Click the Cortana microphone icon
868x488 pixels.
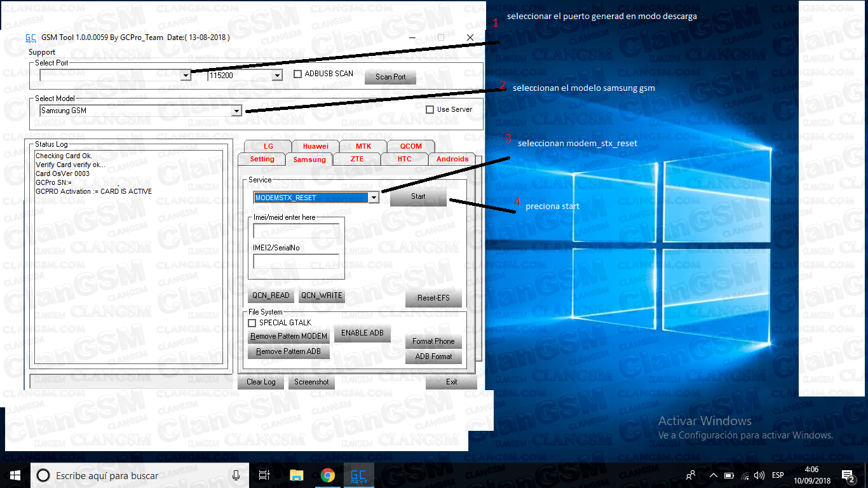236,475
